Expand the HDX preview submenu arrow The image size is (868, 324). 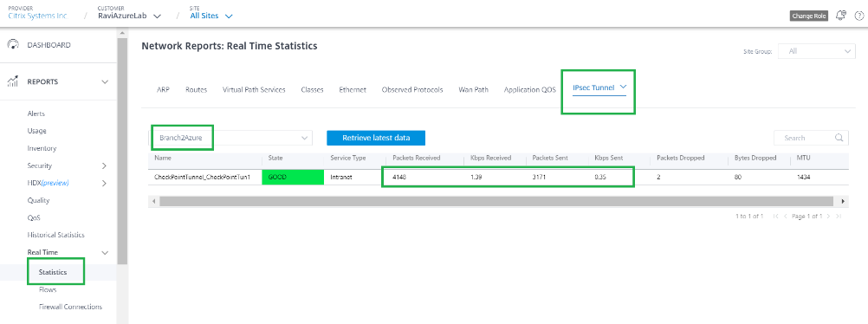coord(104,184)
